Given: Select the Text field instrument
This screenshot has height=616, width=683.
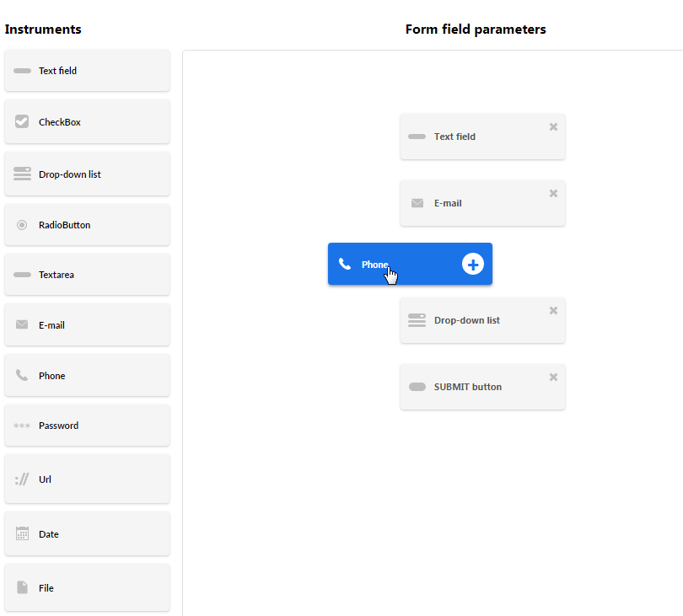Looking at the screenshot, I should [87, 71].
